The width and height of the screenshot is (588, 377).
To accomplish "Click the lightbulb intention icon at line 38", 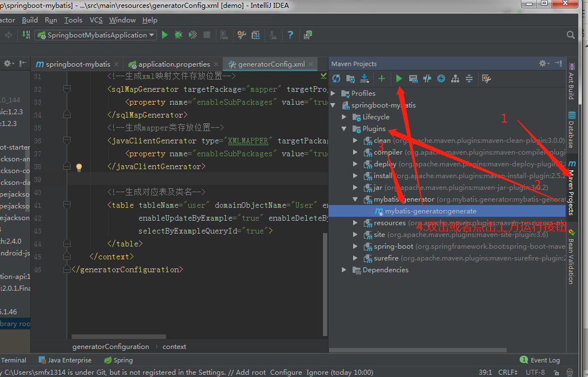I will [78, 167].
